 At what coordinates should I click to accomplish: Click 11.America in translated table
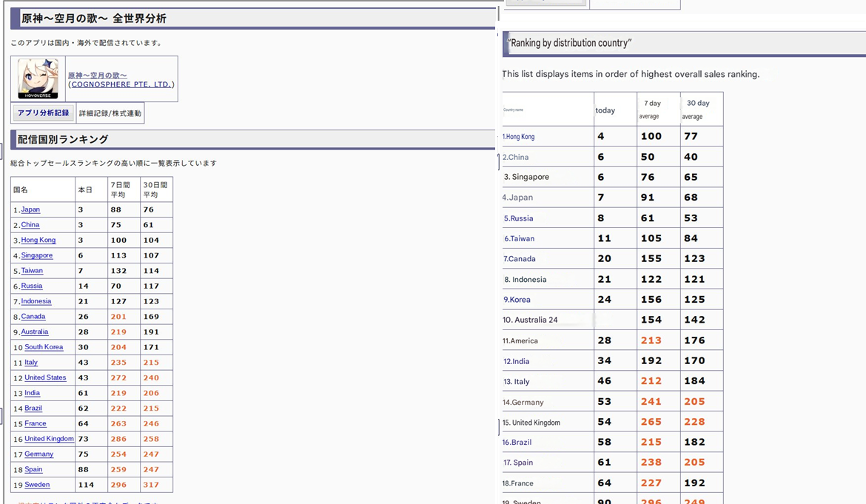tap(520, 340)
